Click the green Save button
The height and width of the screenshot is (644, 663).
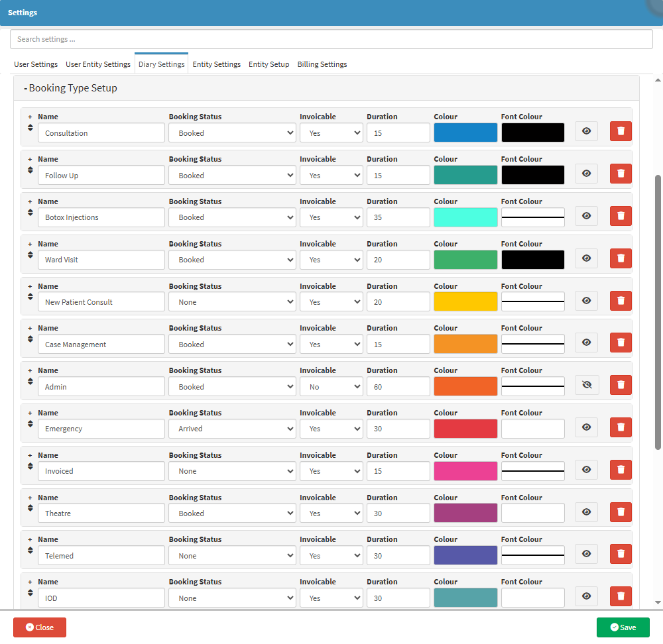[623, 627]
